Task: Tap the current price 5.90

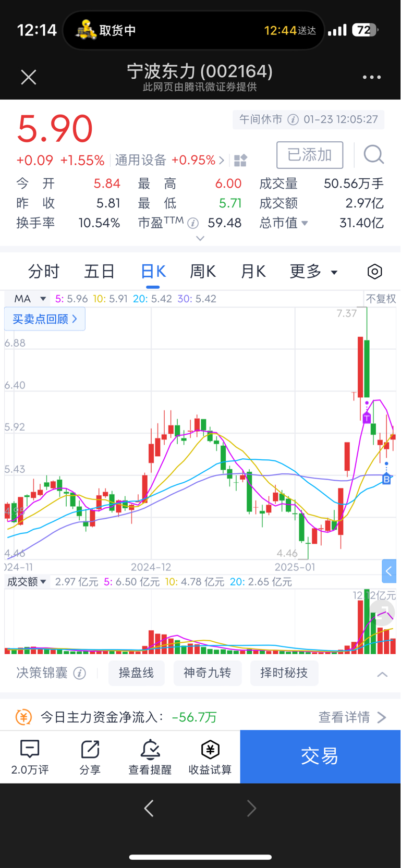Action: (55, 129)
